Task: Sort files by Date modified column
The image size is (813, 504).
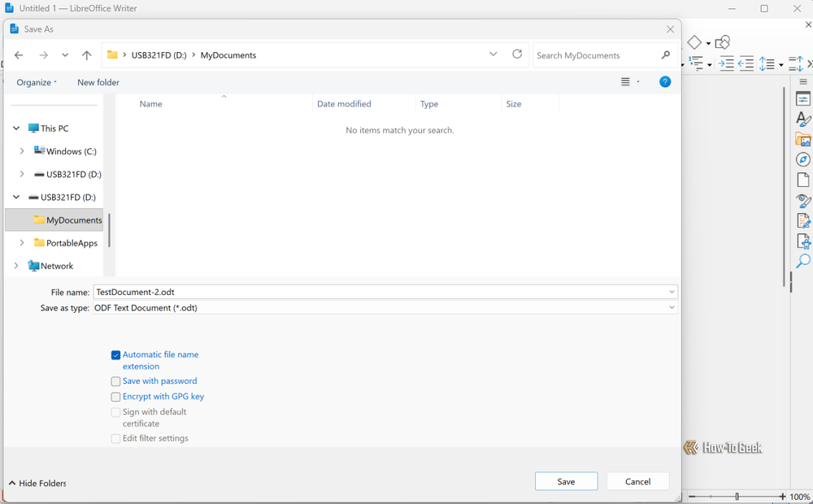Action: pyautogui.click(x=344, y=104)
